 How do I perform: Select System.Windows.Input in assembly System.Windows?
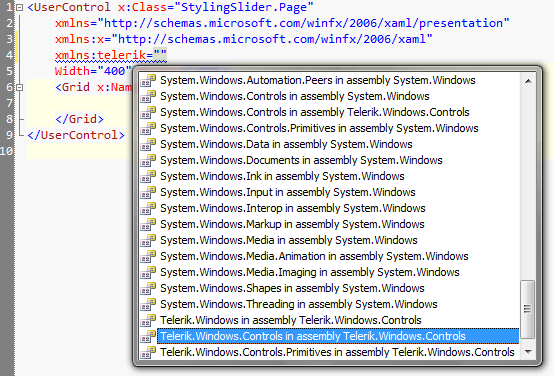(288, 192)
